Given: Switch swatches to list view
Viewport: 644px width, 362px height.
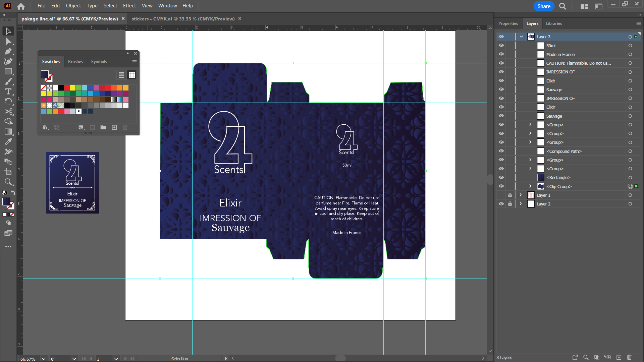Looking at the screenshot, I should 121,75.
